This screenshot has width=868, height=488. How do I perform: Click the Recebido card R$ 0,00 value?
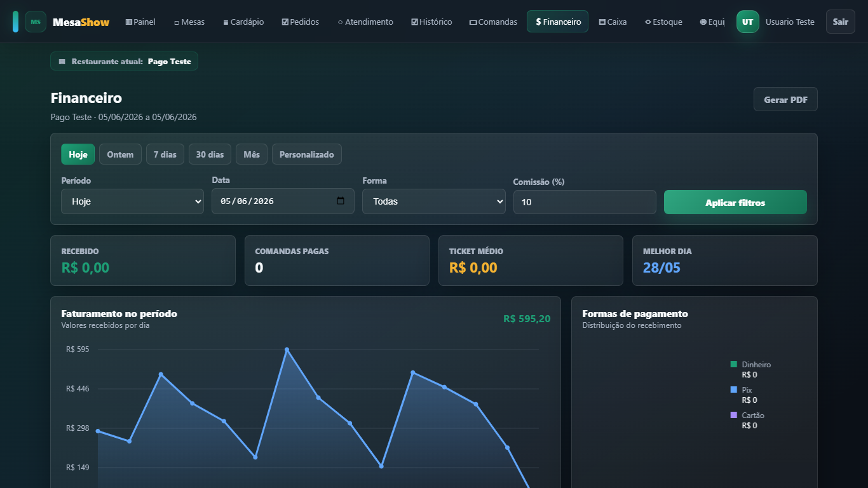click(85, 268)
